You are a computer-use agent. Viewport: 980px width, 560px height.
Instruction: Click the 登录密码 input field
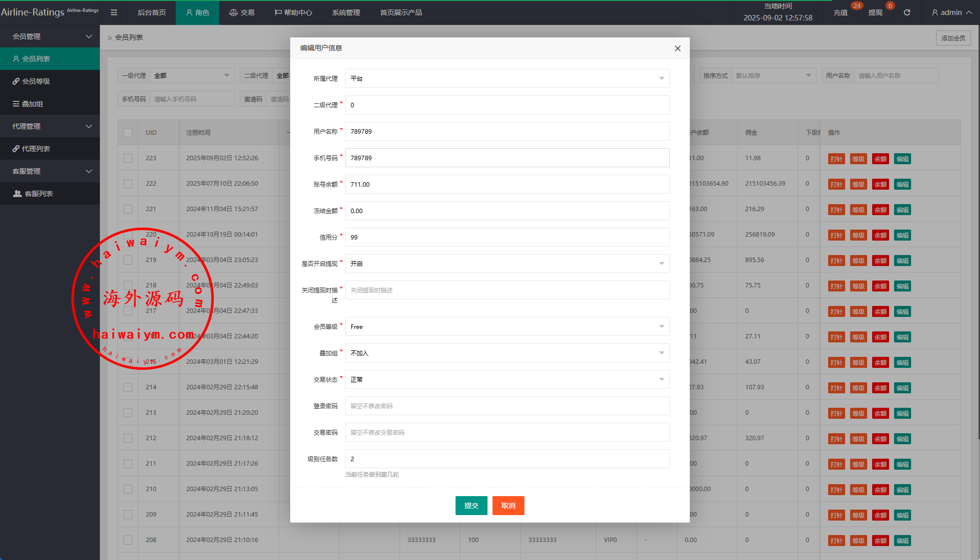[x=507, y=406]
